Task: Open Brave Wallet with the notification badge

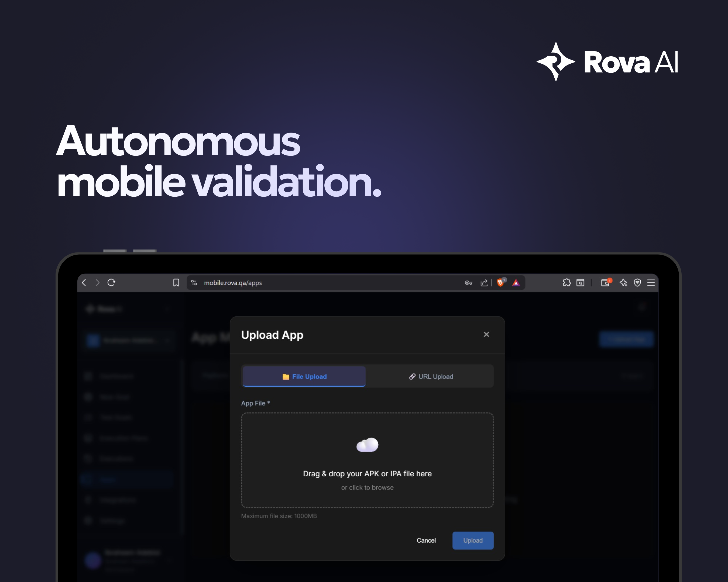Action: click(x=605, y=283)
